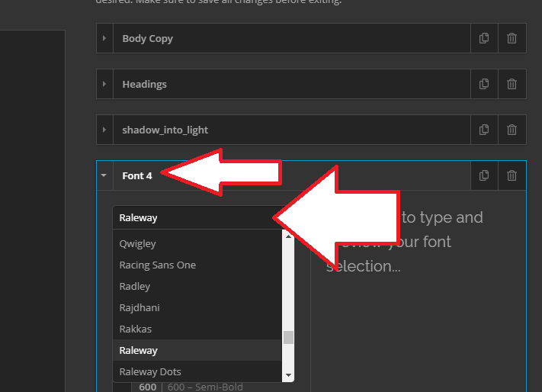Click font list scrollbar up arrow
The height and width of the screenshot is (392, 542).
[x=288, y=236]
